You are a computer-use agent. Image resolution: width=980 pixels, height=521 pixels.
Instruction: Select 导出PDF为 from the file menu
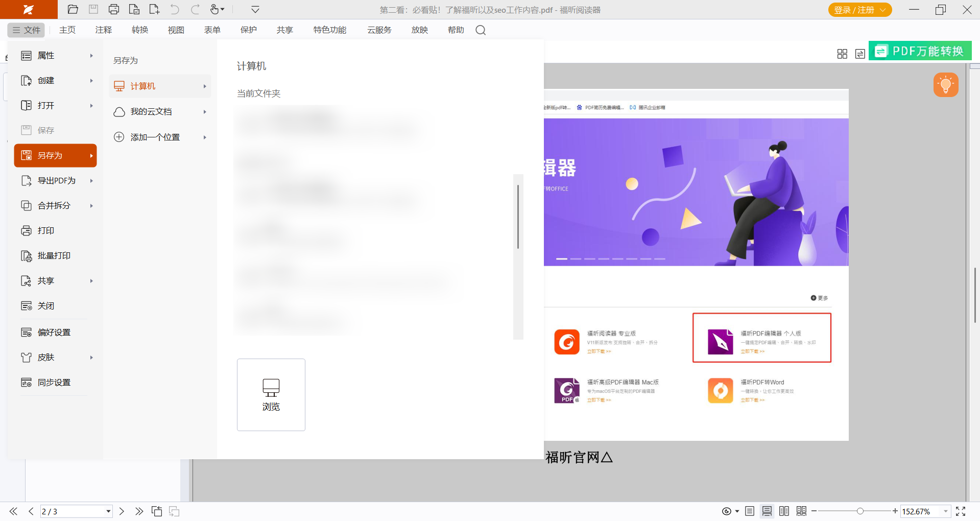(56, 180)
